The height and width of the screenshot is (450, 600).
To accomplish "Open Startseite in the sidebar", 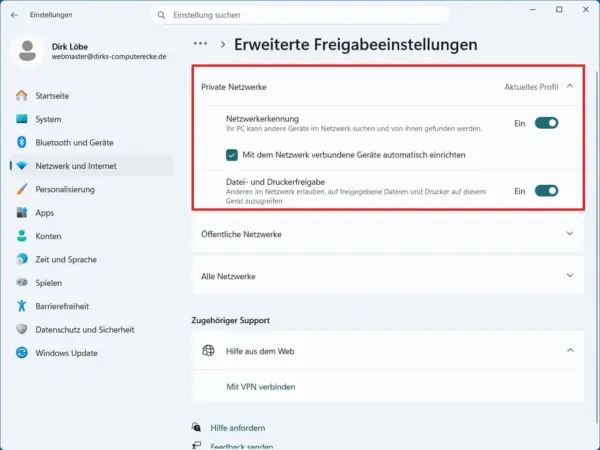I will 92,96.
